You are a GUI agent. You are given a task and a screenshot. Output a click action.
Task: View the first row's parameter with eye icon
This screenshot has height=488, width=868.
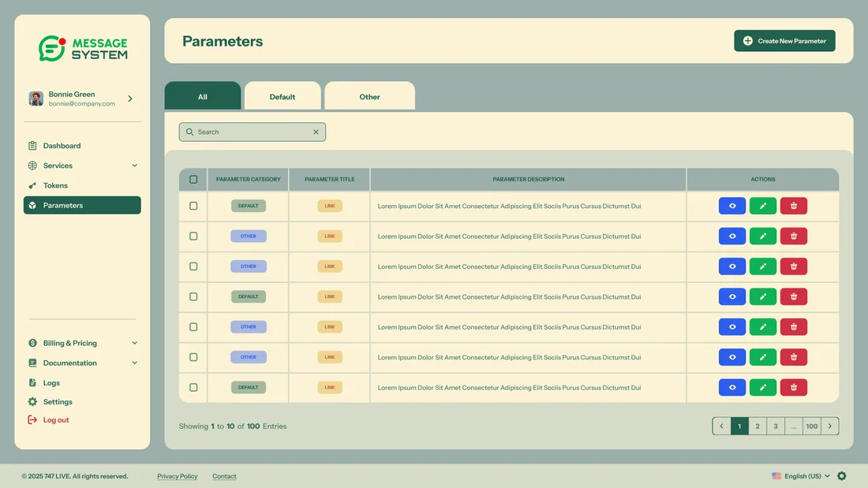point(731,206)
